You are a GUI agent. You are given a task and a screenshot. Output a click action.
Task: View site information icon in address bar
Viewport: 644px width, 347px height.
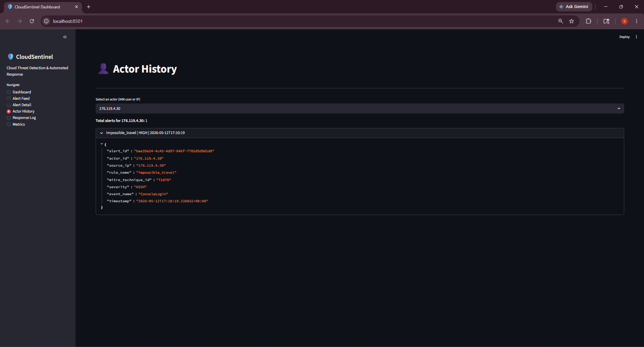tap(47, 21)
